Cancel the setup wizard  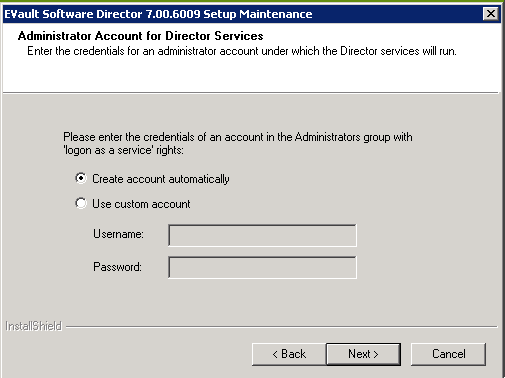coord(448,354)
